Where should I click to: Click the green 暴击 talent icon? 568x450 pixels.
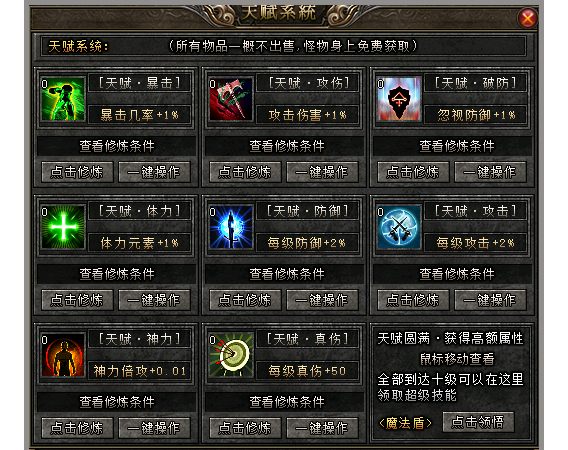pos(63,99)
